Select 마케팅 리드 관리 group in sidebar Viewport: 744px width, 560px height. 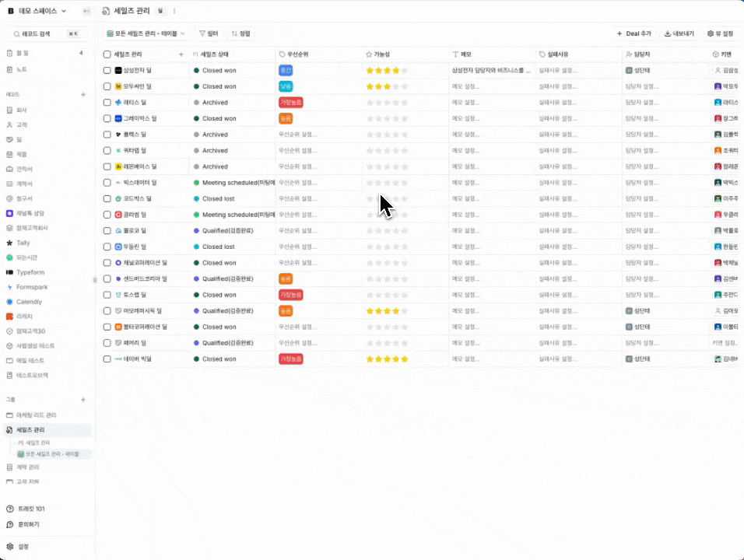[37, 415]
